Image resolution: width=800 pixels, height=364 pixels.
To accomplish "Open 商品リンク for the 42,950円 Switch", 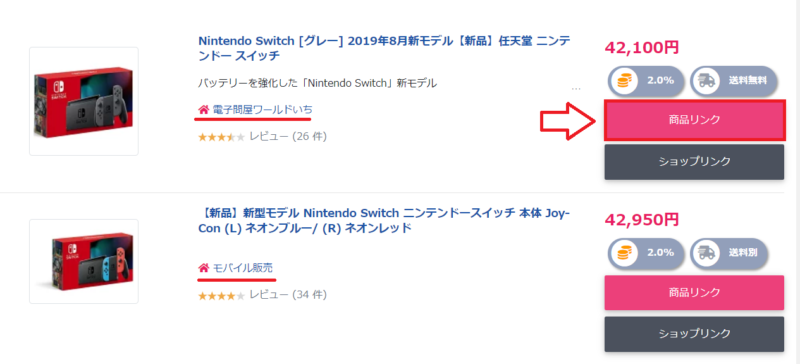I will (x=694, y=293).
